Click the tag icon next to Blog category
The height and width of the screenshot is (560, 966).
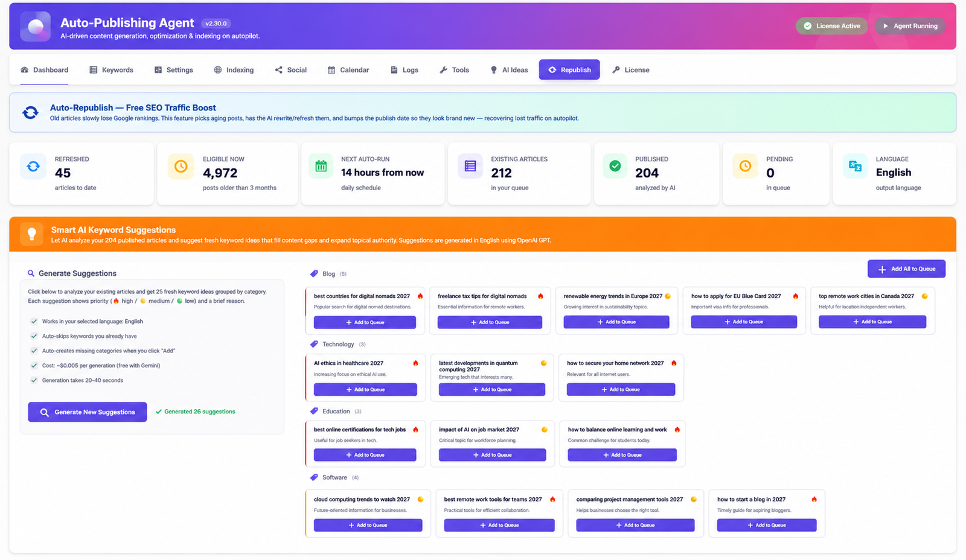pos(314,274)
